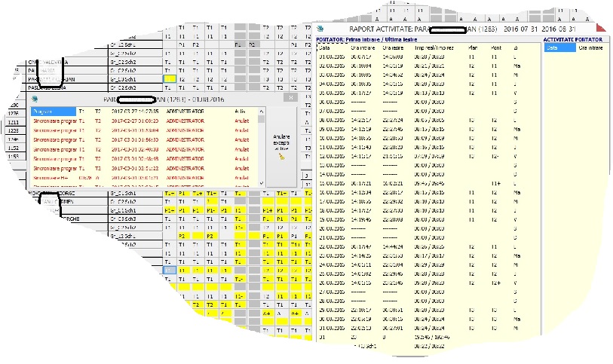613x364 pixels.
Task: Select report row with exit time 14:44:24
Action: click(428, 247)
